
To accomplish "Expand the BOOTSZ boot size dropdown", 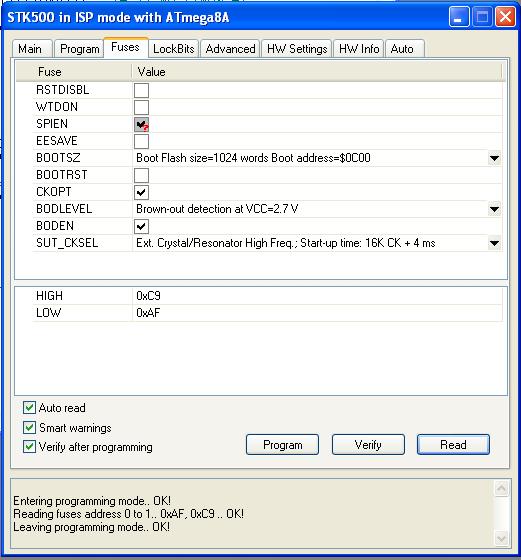I will (x=494, y=158).
